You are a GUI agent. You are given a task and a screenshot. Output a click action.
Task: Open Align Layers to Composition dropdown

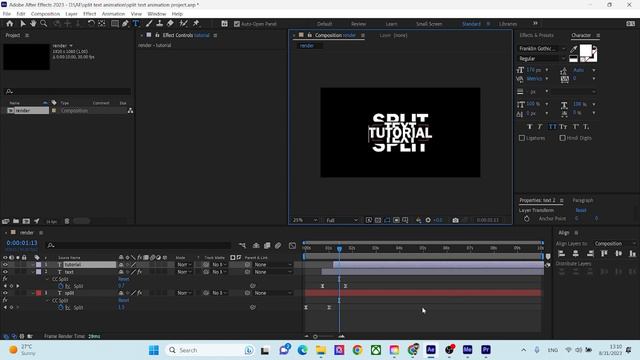(615, 244)
